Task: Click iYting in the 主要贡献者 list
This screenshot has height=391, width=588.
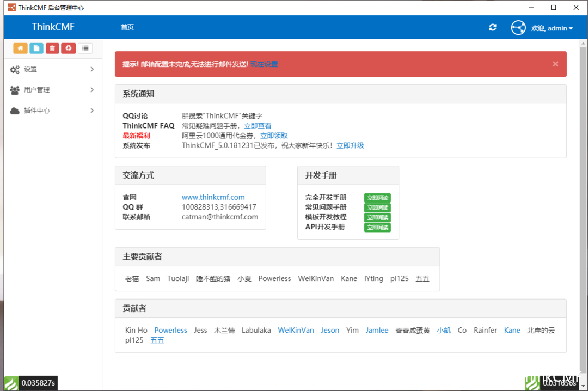Action: (x=374, y=278)
